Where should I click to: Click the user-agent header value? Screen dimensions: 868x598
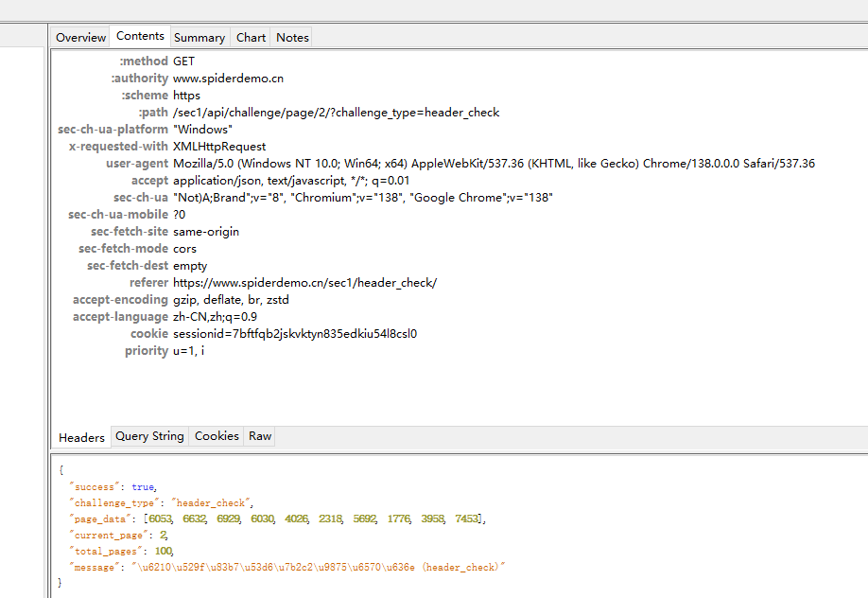click(x=494, y=164)
